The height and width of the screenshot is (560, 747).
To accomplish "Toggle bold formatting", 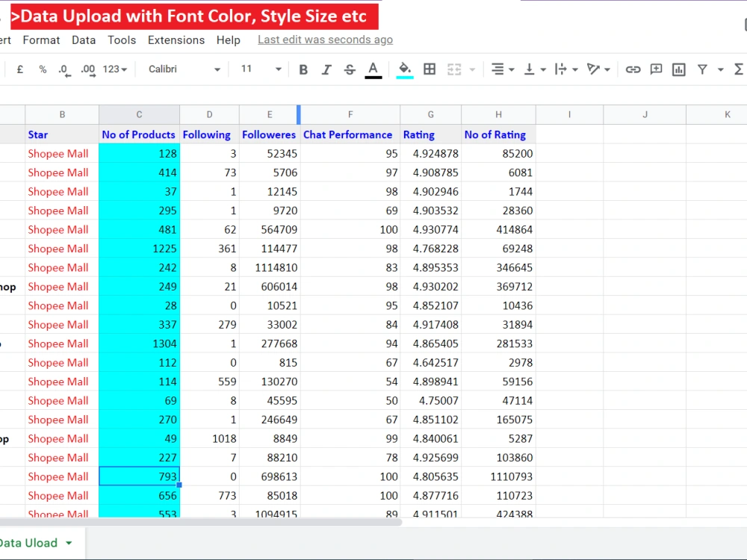I will pos(303,69).
